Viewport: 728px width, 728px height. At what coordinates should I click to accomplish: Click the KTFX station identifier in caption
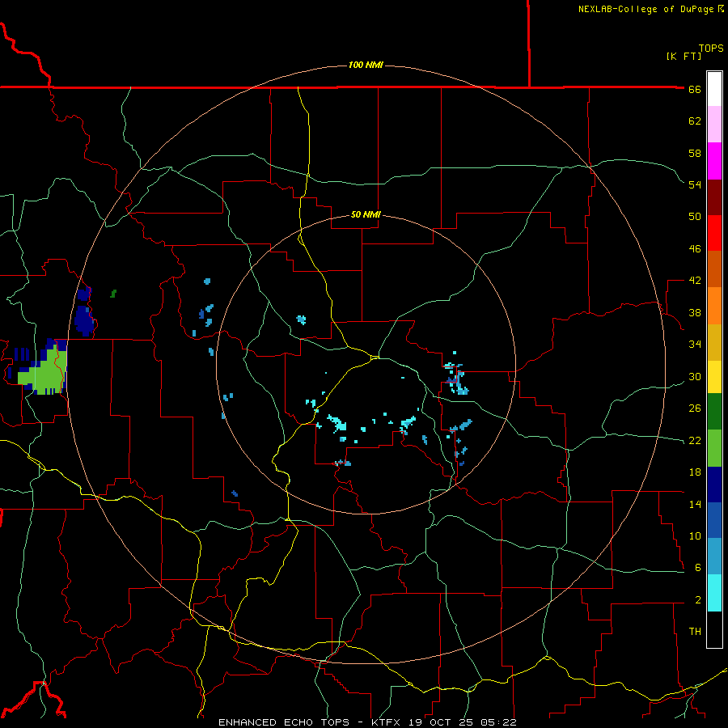pyautogui.click(x=387, y=722)
